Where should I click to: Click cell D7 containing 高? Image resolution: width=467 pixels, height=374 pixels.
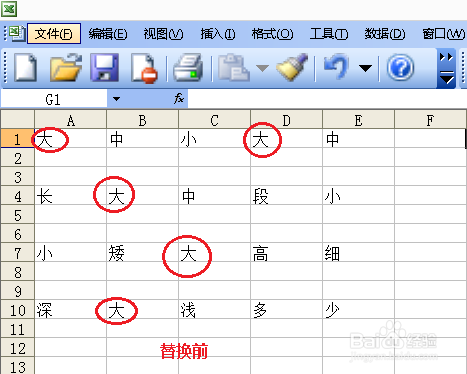pos(286,253)
